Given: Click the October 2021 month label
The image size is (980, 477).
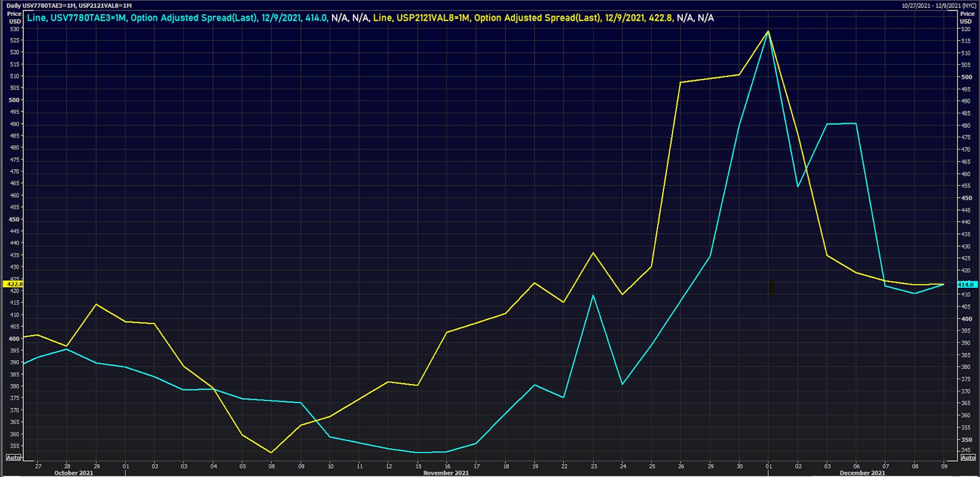Looking at the screenshot, I should click(x=73, y=473).
